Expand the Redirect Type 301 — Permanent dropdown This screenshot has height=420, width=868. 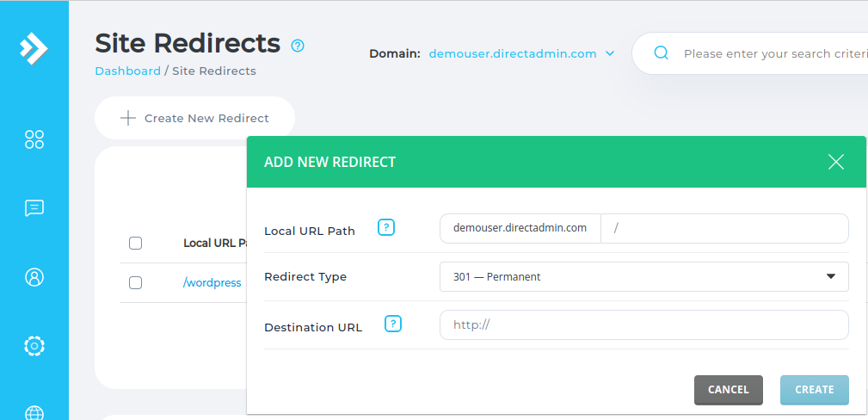[x=643, y=276]
